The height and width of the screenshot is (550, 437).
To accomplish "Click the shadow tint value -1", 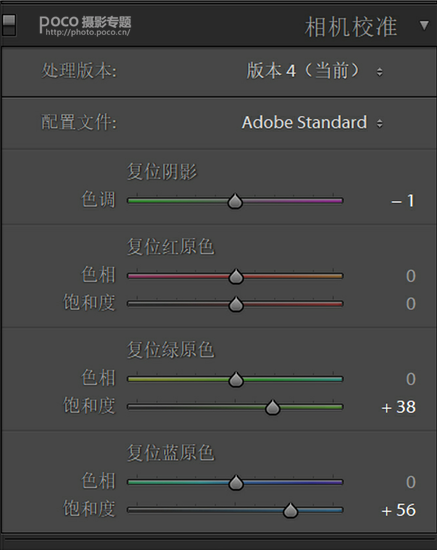I will pyautogui.click(x=403, y=201).
